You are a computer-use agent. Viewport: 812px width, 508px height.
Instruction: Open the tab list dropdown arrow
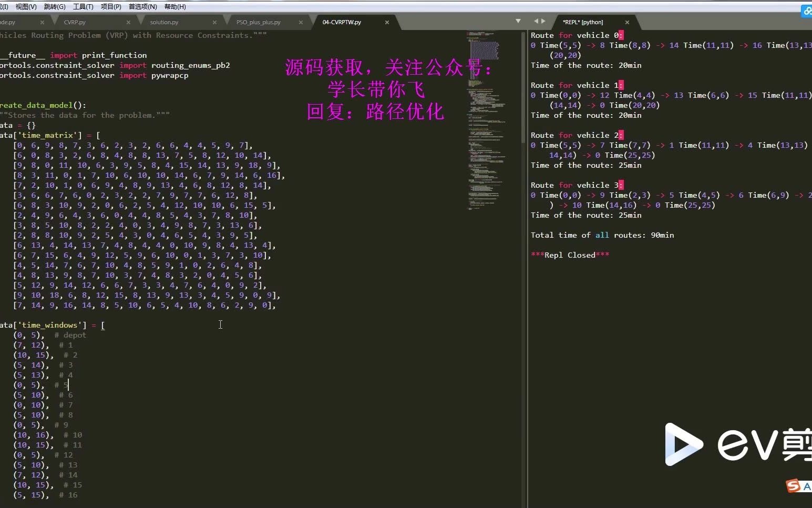[518, 21]
